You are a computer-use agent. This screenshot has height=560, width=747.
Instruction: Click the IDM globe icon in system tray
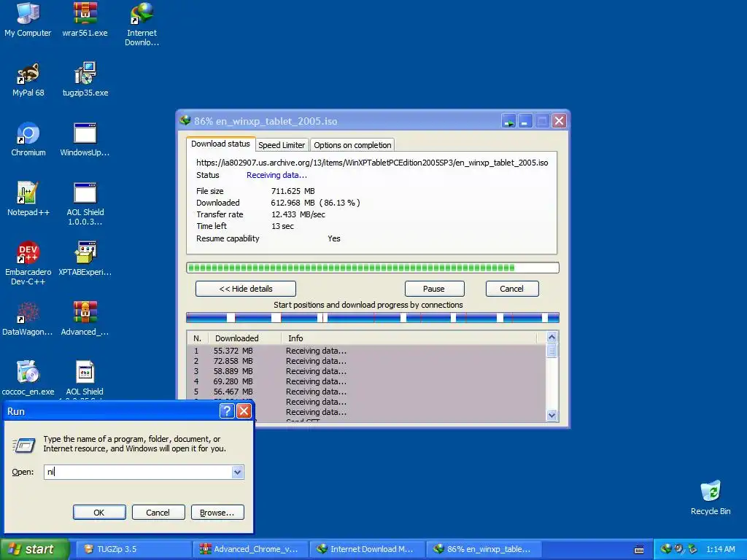pyautogui.click(x=665, y=549)
